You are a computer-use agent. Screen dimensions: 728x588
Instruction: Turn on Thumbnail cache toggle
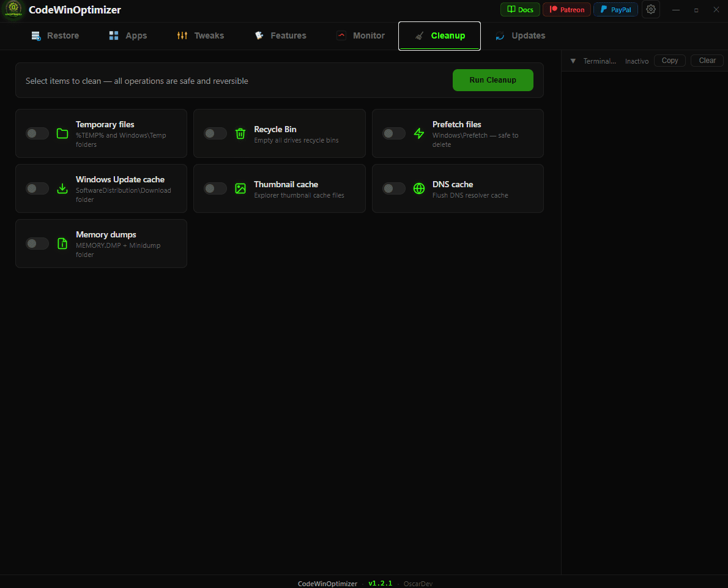[215, 188]
